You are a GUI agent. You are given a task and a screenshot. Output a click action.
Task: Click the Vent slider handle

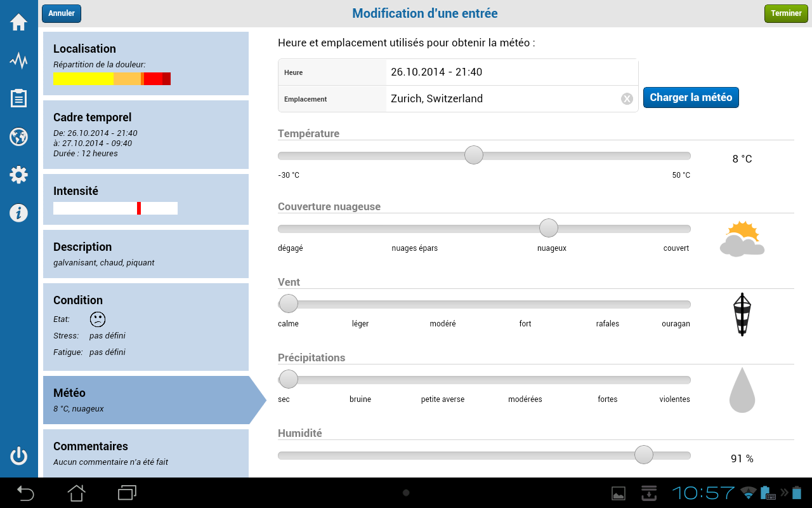point(289,304)
